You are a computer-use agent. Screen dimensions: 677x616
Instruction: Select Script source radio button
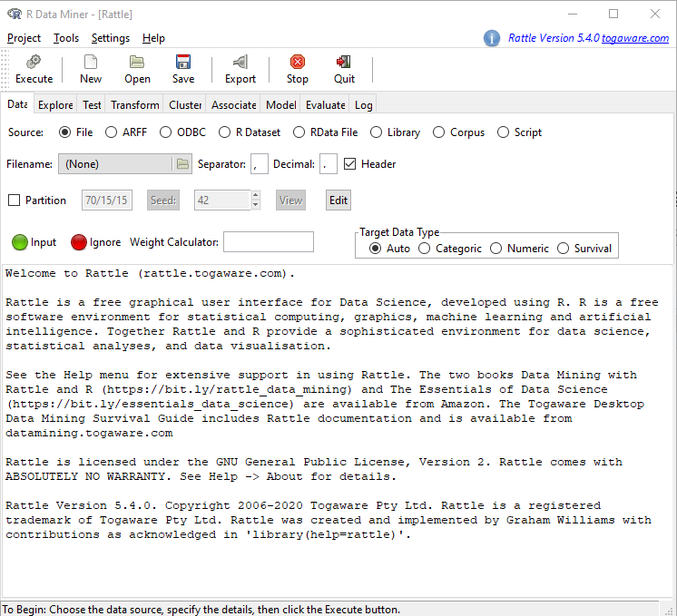click(x=503, y=132)
